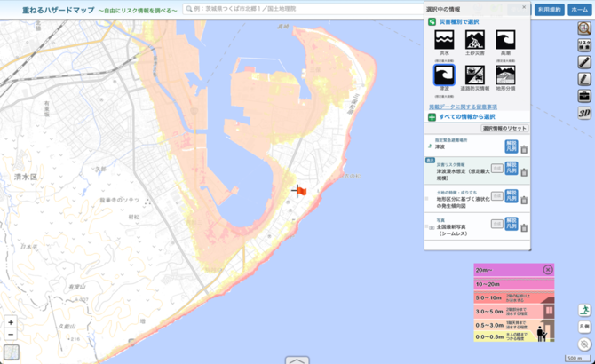Viewport: 595px width, 364px height.
Task: Select the 道路防災情報 road disaster icon
Action: [474, 75]
